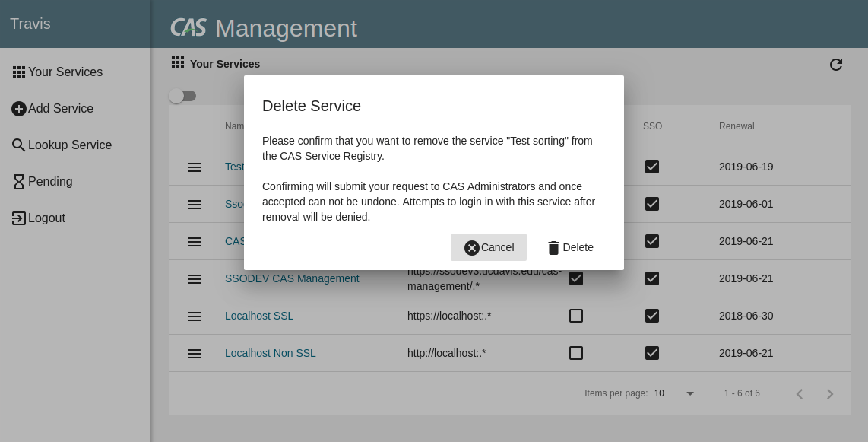
Task: Confirm deletion with the Delete button
Action: coord(570,247)
